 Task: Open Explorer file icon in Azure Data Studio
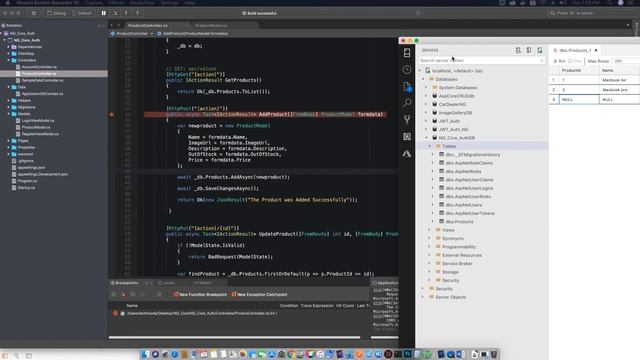(x=407, y=86)
